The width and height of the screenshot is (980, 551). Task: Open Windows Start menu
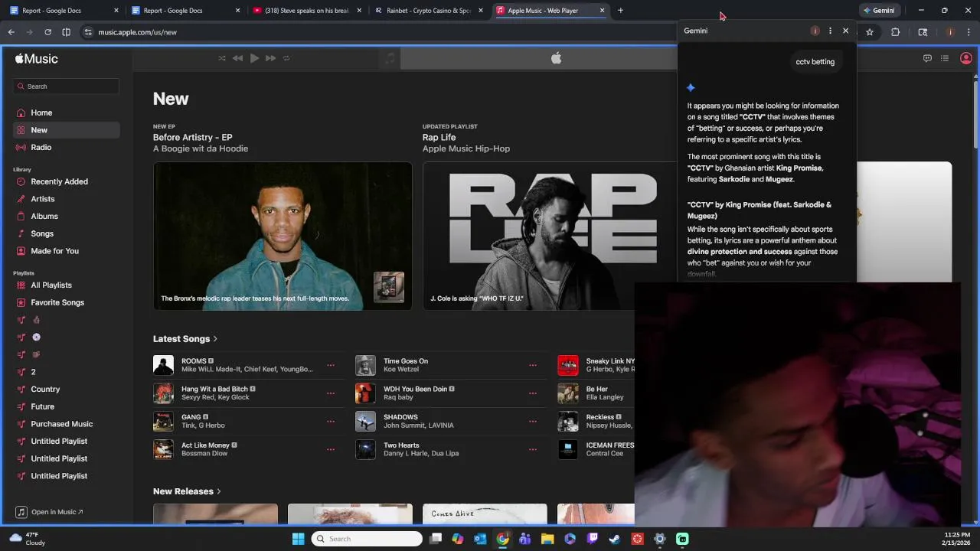click(298, 539)
